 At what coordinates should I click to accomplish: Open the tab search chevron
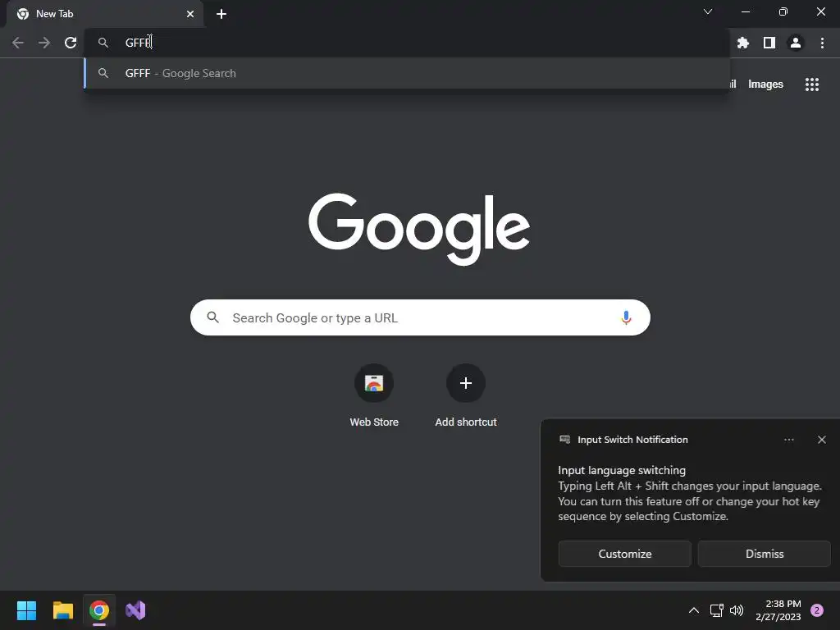(x=708, y=11)
